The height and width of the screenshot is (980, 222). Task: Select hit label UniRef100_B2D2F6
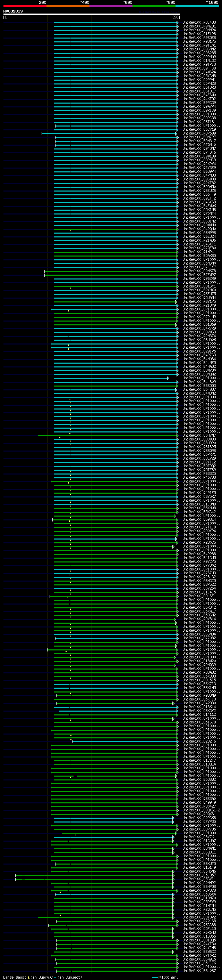coord(199,741)
